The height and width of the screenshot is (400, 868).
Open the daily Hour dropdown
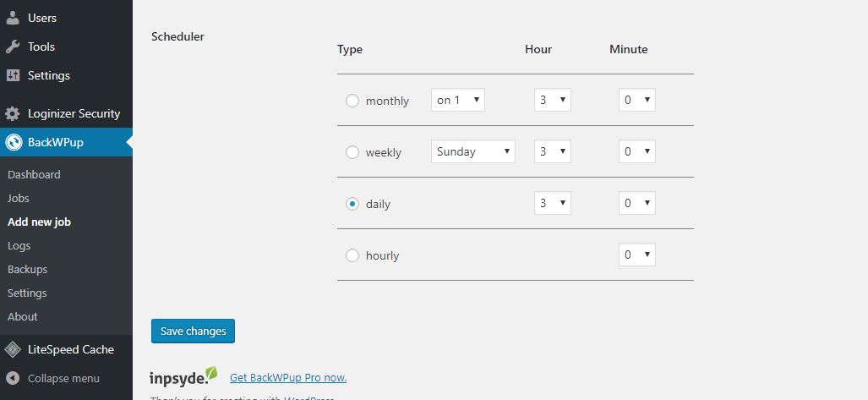tap(553, 203)
